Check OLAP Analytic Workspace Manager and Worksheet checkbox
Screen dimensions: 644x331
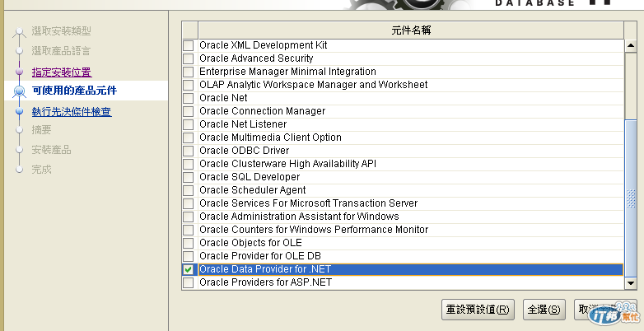188,85
